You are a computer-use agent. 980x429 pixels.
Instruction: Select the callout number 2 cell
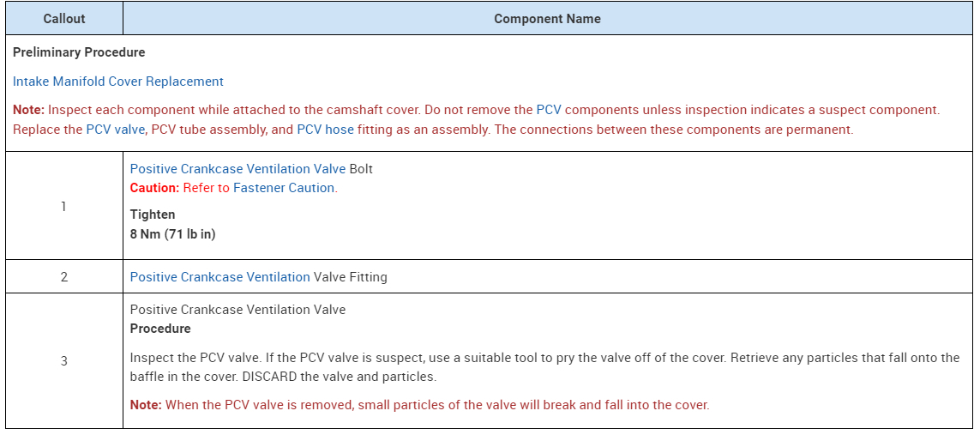click(63, 277)
